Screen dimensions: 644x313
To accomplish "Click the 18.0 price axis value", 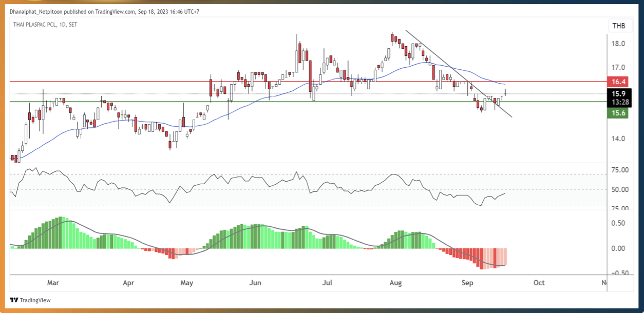I will pos(618,44).
